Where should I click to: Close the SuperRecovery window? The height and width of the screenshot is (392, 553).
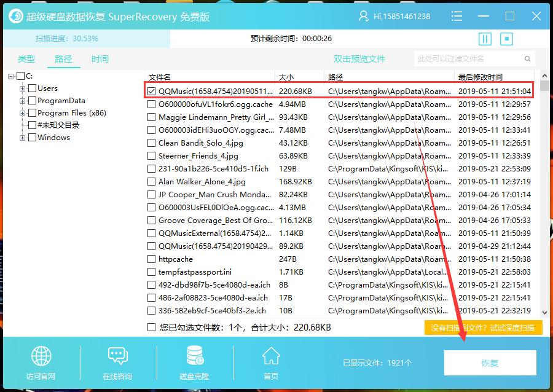coord(536,16)
